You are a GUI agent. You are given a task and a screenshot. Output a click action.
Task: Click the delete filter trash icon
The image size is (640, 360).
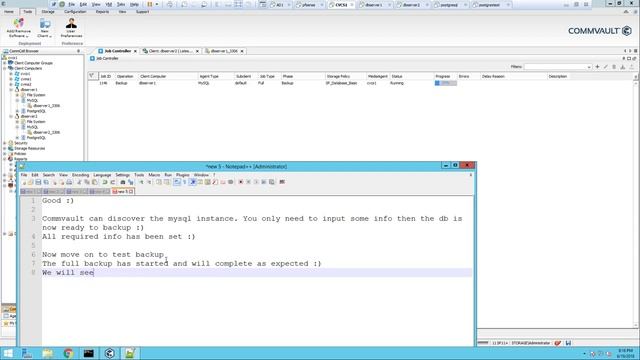614,67
